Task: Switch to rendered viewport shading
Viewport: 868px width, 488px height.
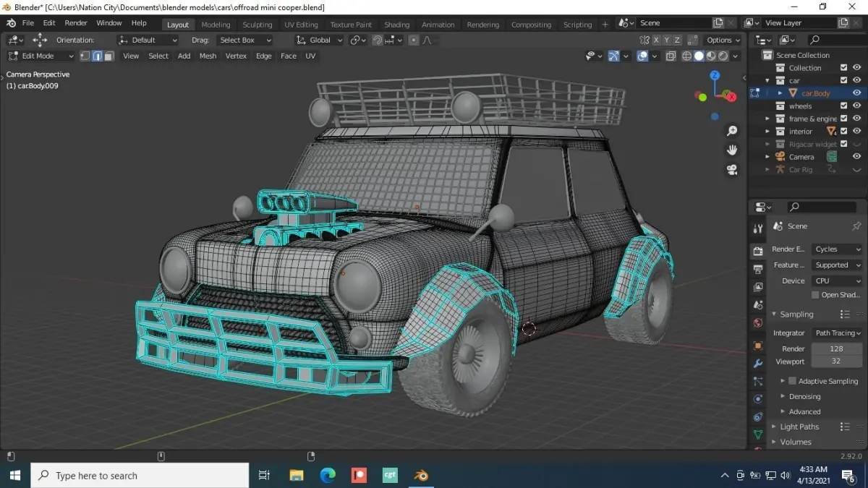Action: coord(724,56)
